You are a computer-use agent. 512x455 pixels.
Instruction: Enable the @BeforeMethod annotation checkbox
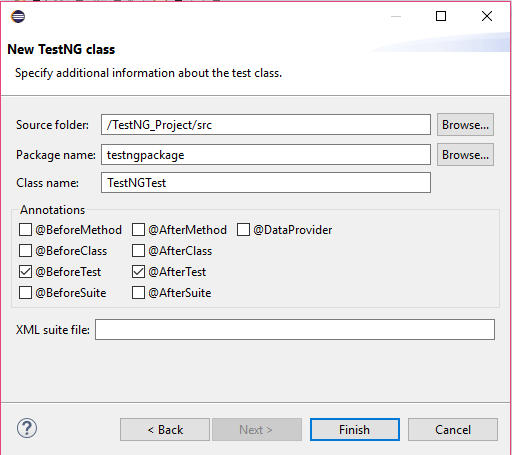point(25,230)
